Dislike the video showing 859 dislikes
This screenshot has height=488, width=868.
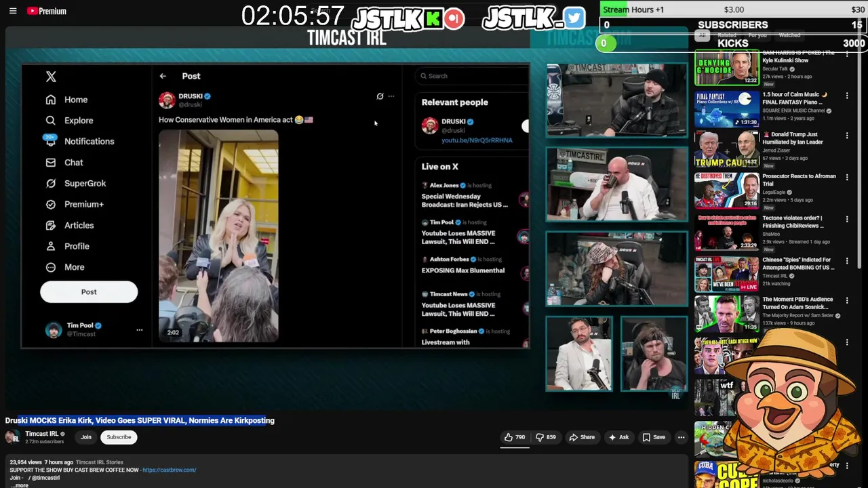click(x=545, y=437)
